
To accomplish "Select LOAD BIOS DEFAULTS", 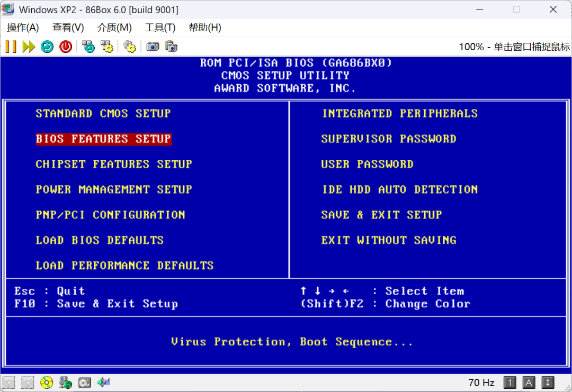I will (x=100, y=241).
